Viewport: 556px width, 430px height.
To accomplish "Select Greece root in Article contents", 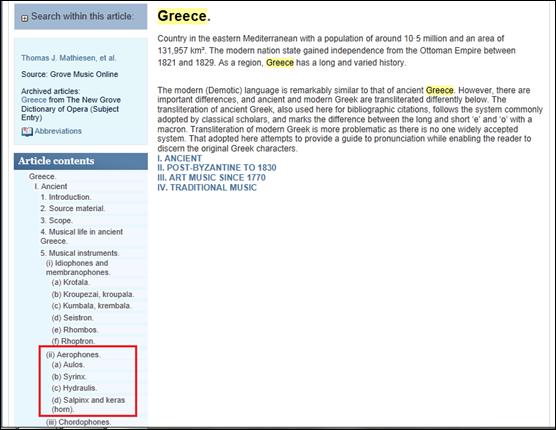I will pyautogui.click(x=43, y=177).
